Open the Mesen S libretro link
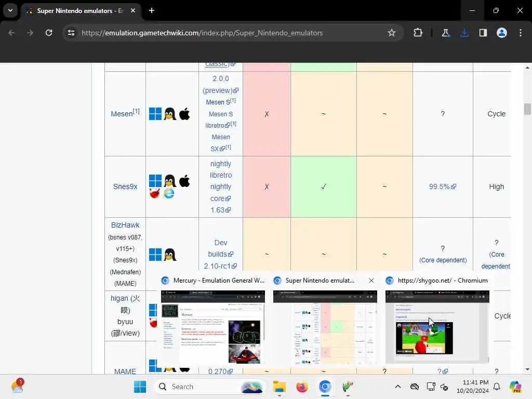The height and width of the screenshot is (399, 532). (x=220, y=120)
